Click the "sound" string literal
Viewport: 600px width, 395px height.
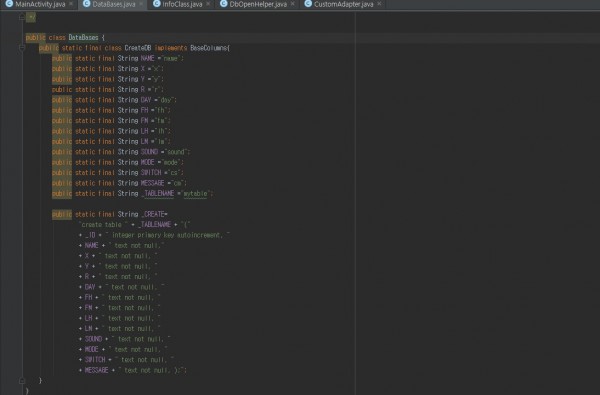click(x=176, y=152)
